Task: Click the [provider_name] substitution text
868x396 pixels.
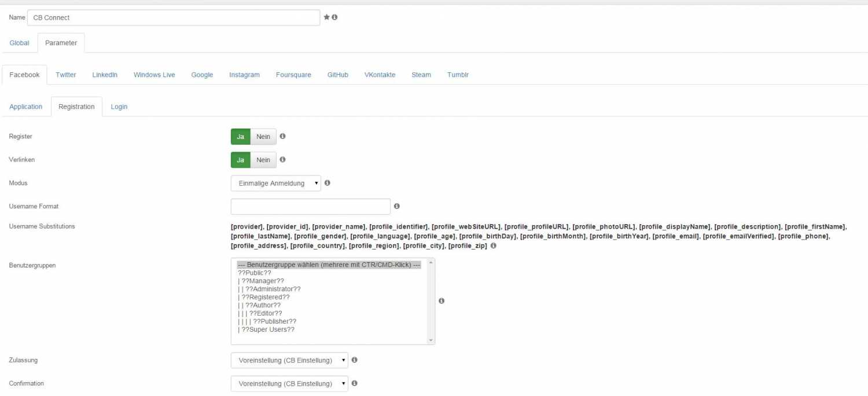Action: [x=340, y=226]
